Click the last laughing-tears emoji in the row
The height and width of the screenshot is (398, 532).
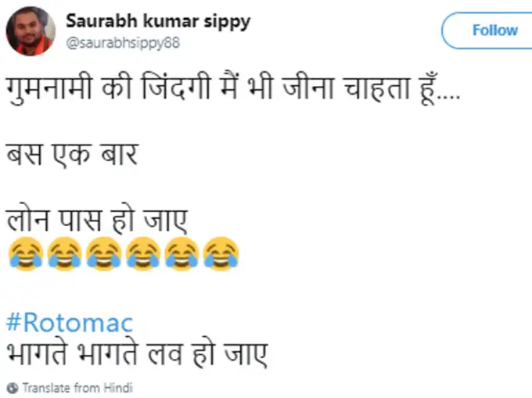pos(221,255)
